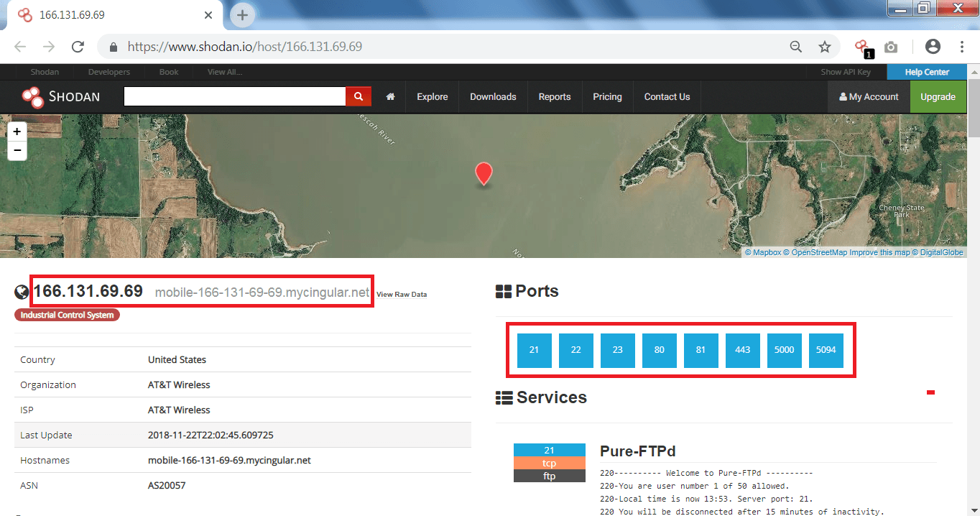The image size is (980, 516).
Task: Click the View Raw Data link
Action: (x=402, y=295)
